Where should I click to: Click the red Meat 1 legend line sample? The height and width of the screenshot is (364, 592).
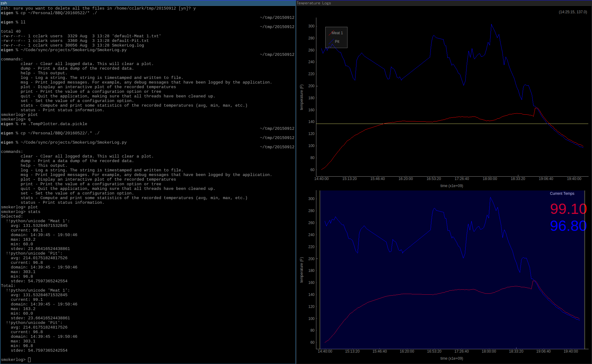[x=331, y=33]
